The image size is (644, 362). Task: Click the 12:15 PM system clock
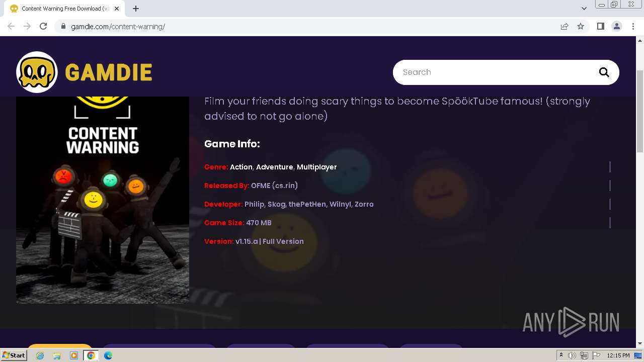(618, 355)
